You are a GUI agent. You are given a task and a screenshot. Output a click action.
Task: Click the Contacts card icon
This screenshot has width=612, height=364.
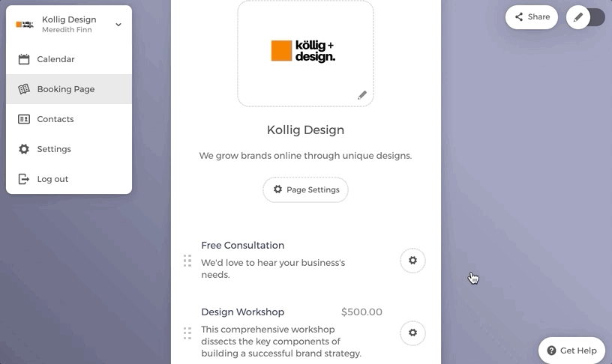[x=24, y=119]
